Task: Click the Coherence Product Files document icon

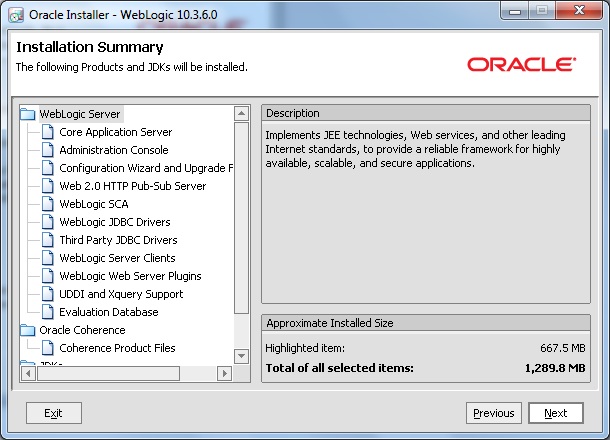Action: click(x=47, y=348)
